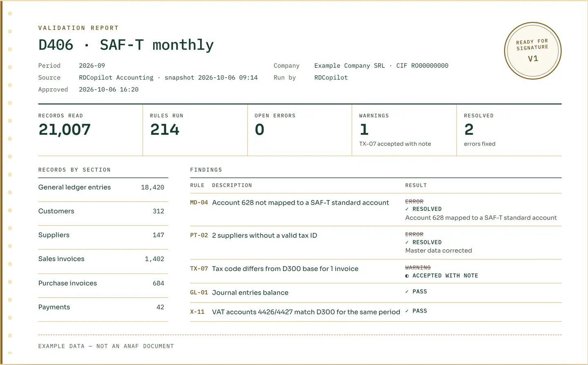Select the Account 628 not mapped description

[301, 202]
